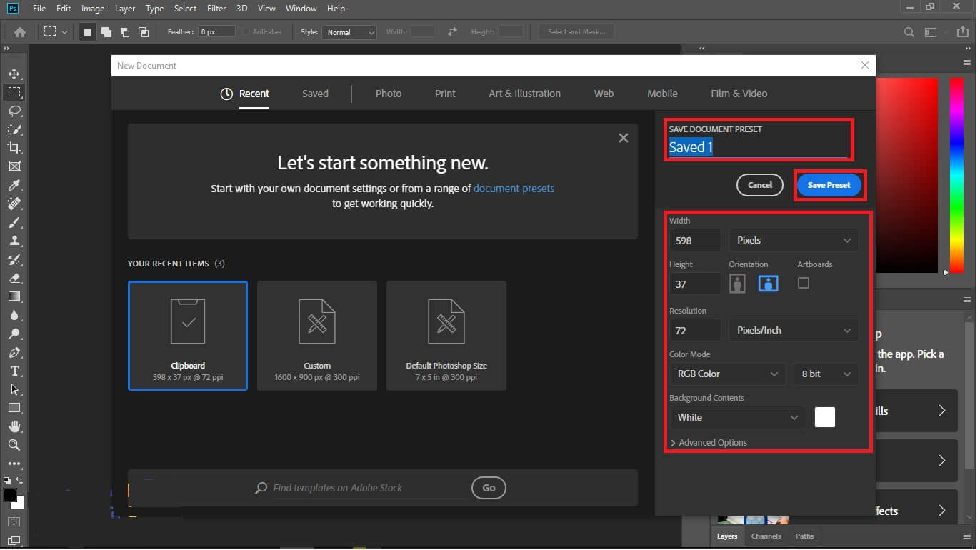
Task: Click the white background color swatch
Action: coord(825,418)
